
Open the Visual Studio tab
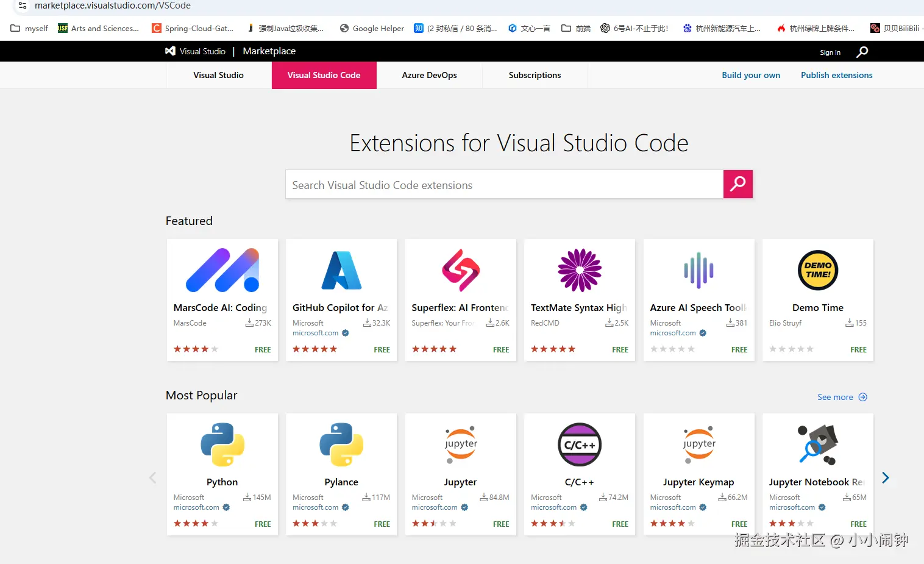218,75
